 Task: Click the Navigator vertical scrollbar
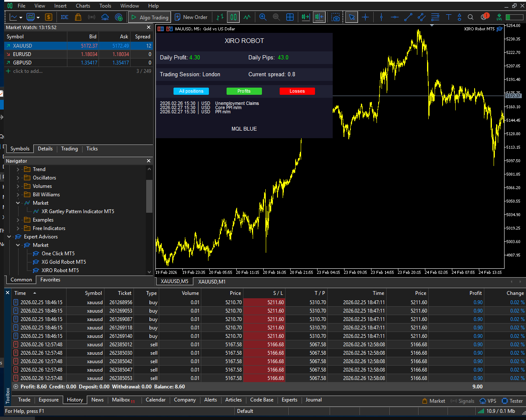click(x=149, y=197)
